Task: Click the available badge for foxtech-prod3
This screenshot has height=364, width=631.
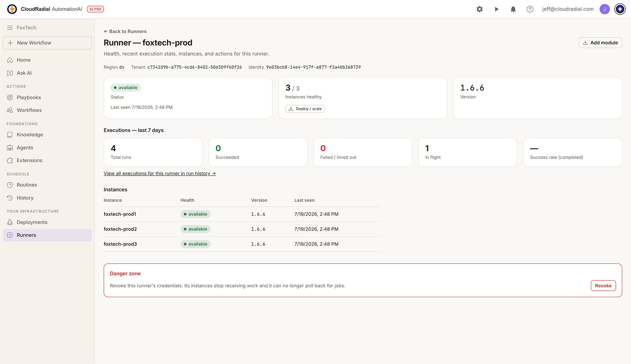Action: coord(196,244)
